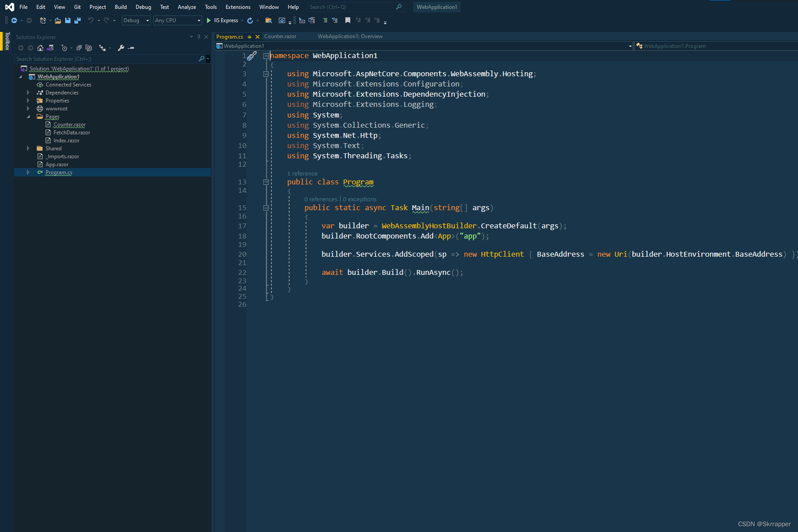Toggle bookmark with the bookmark icon
Viewport: 798px width, 532px height.
point(348,20)
